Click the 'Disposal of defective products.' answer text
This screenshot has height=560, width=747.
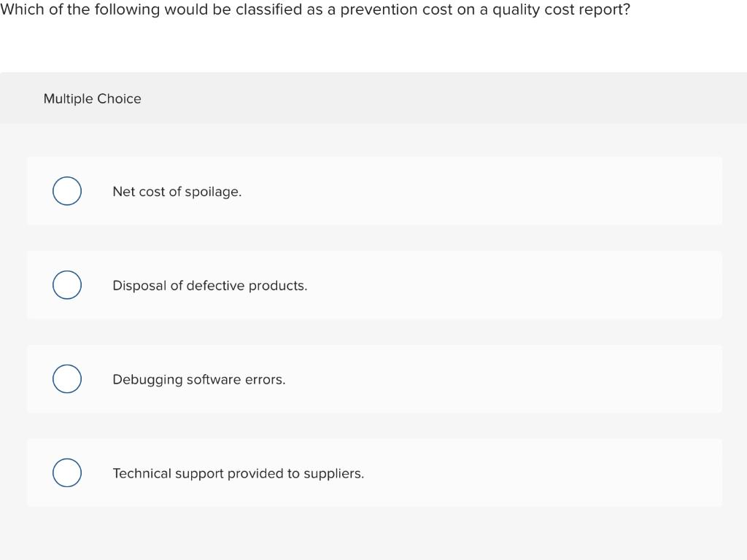click(x=209, y=285)
